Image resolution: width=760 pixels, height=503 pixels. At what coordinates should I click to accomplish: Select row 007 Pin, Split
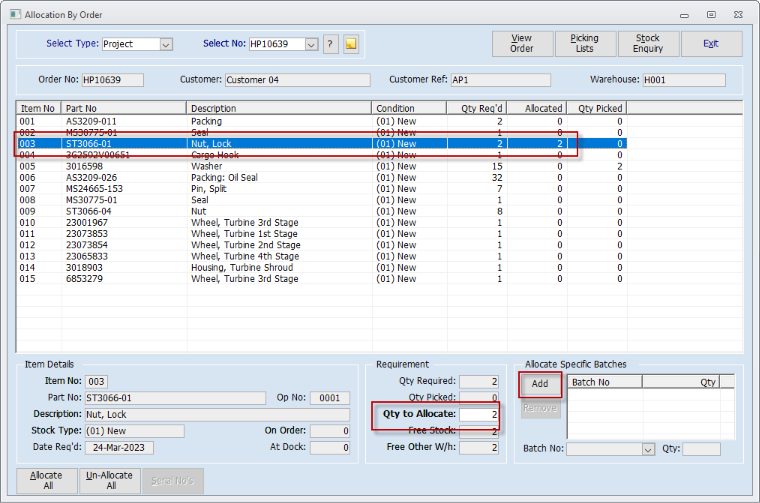click(x=322, y=189)
